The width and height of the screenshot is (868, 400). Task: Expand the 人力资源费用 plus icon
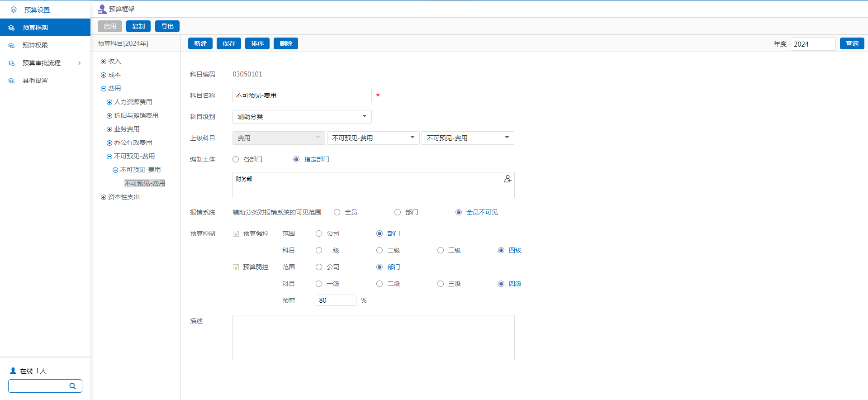click(x=109, y=102)
